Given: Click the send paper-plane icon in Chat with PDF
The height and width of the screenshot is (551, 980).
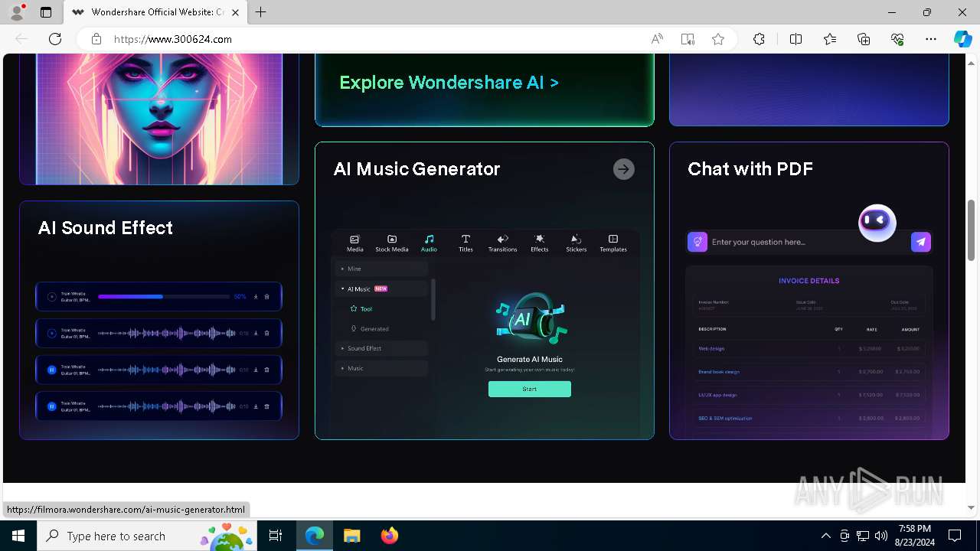Looking at the screenshot, I should coord(921,242).
